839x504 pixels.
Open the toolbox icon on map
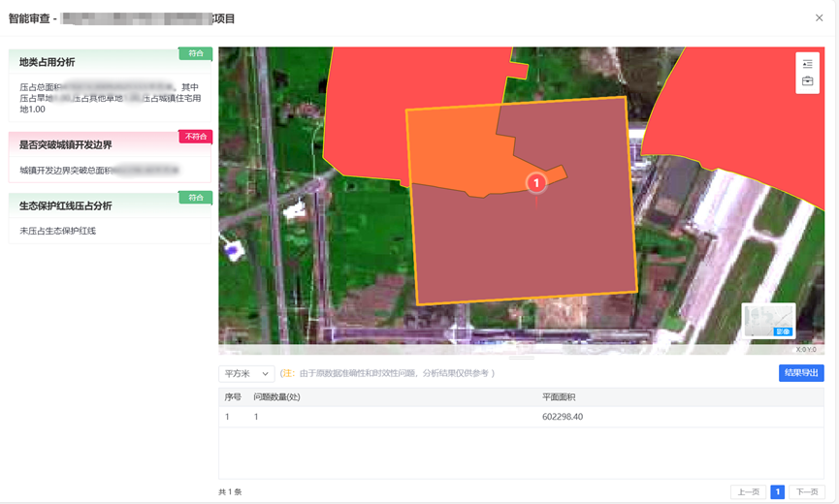[x=807, y=81]
